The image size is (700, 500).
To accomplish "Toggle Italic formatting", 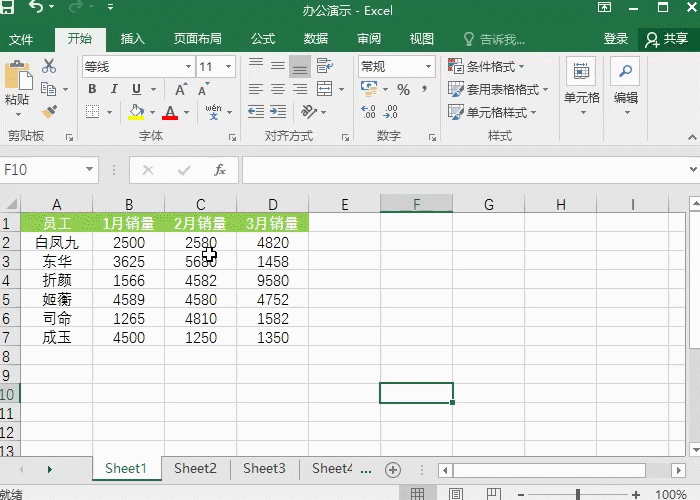I will pyautogui.click(x=114, y=89).
